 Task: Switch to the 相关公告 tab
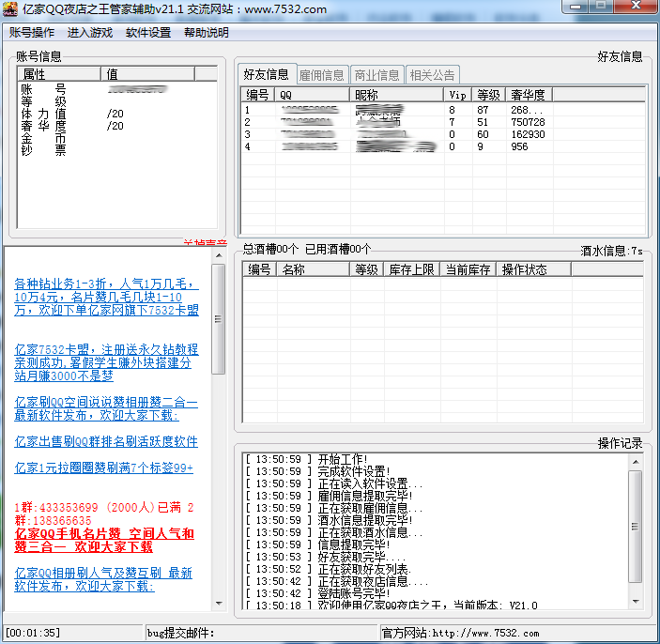pyautogui.click(x=432, y=75)
